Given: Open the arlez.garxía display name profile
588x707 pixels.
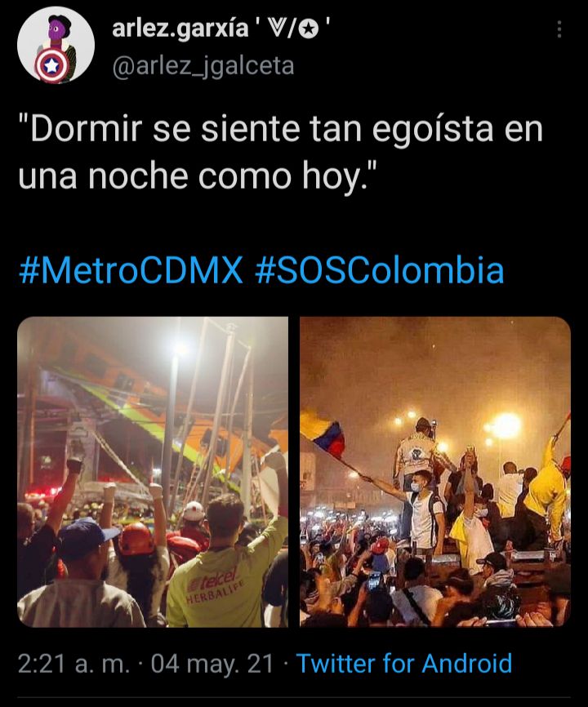Looking at the screenshot, I should click(180, 29).
